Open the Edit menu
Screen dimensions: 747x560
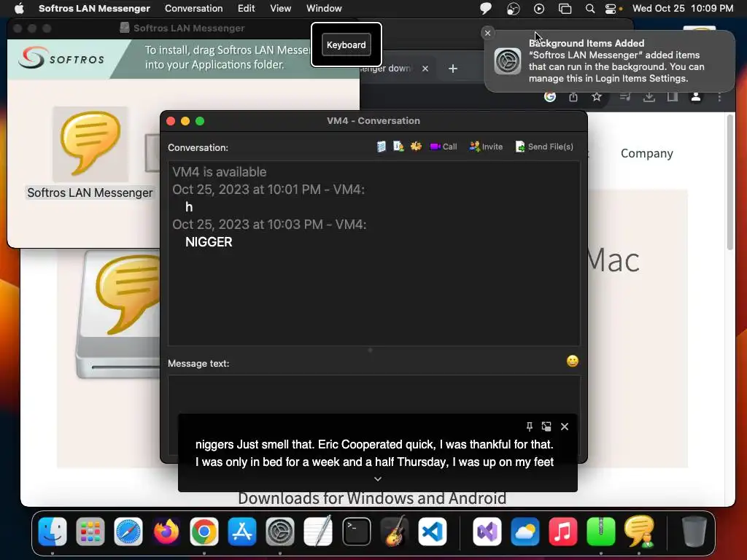coord(247,8)
